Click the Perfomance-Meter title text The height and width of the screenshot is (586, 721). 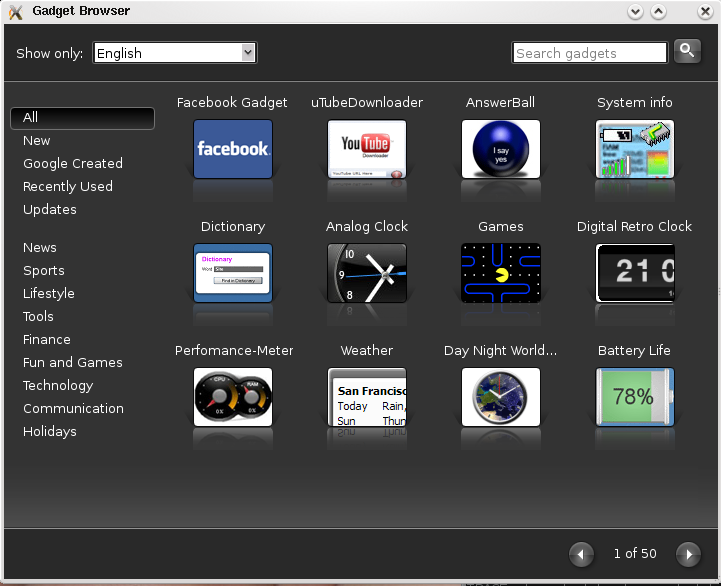(234, 351)
